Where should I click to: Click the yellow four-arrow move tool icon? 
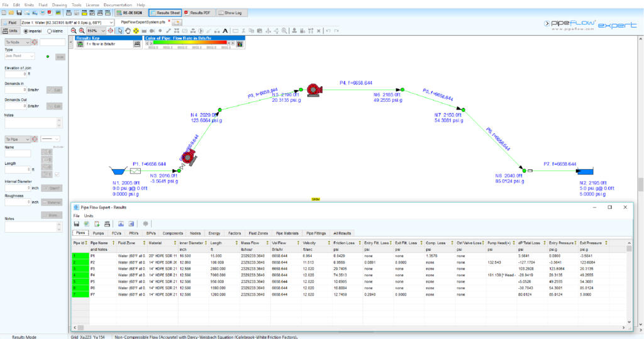tap(136, 31)
